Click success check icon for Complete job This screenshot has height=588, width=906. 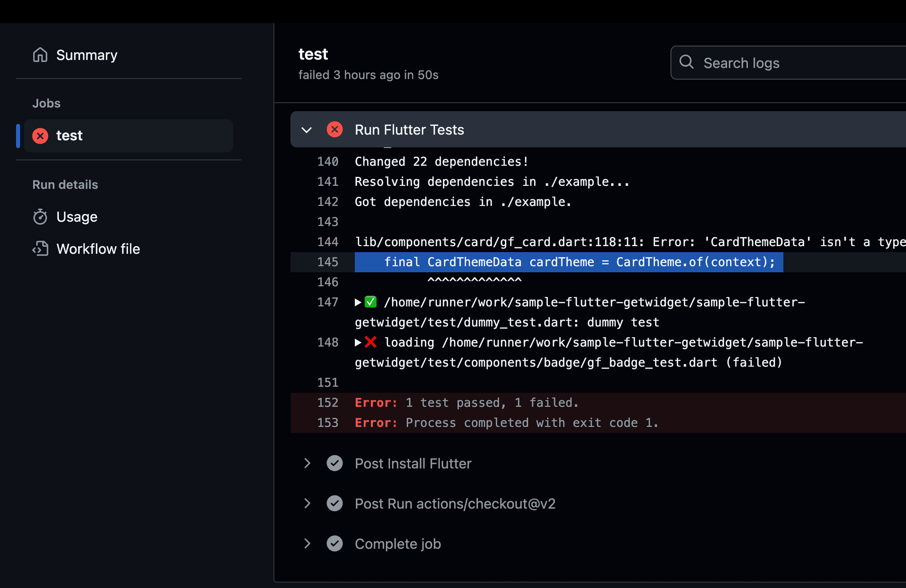pyautogui.click(x=335, y=544)
